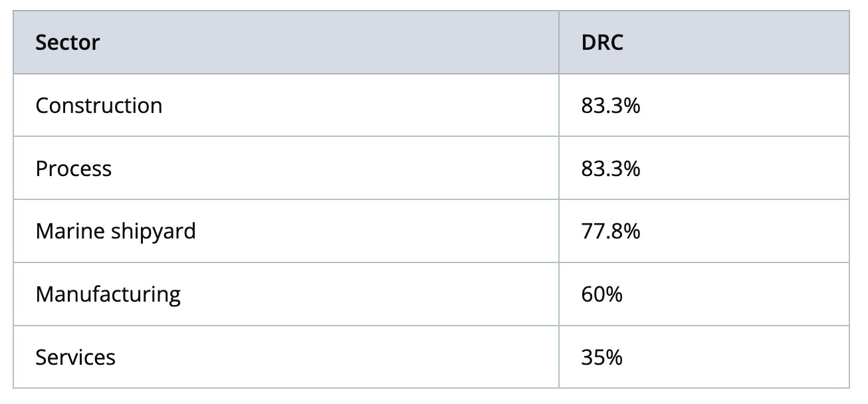Viewport: 868px width, 404px height.
Task: Click the DRC column header
Action: [x=602, y=43]
